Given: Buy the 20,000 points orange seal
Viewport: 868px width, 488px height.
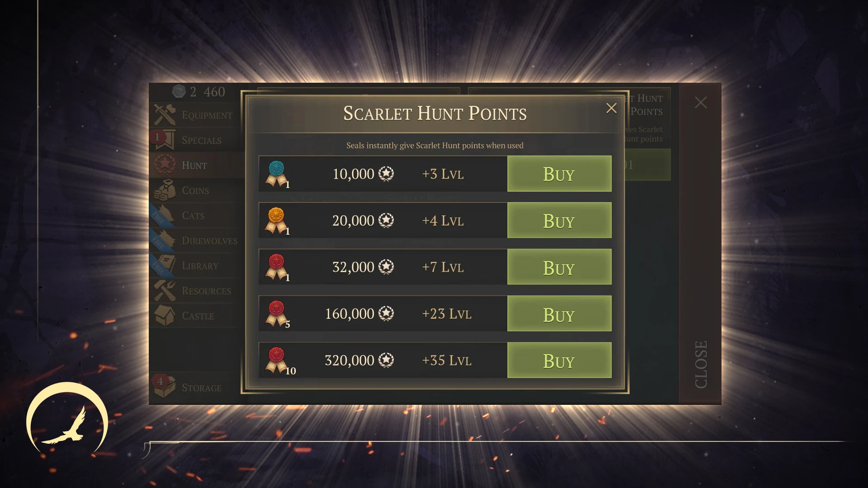Looking at the screenshot, I should 559,221.
